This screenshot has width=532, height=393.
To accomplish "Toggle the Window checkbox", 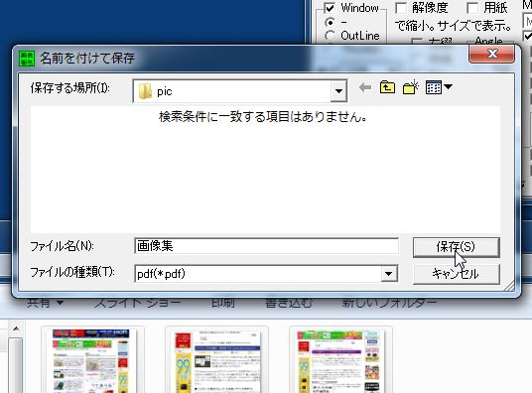I will [x=330, y=8].
